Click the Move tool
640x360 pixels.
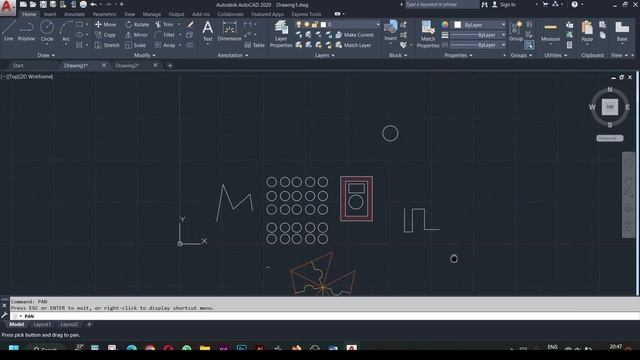click(105, 24)
